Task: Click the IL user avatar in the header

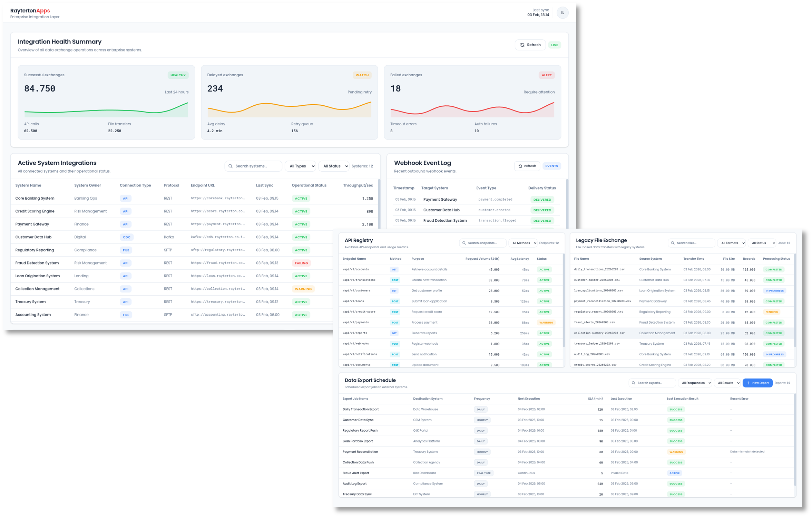Action: (x=562, y=12)
